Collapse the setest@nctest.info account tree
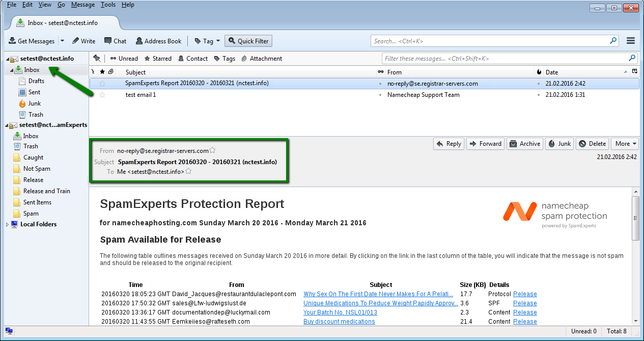This screenshot has height=341, width=644. click(7, 59)
